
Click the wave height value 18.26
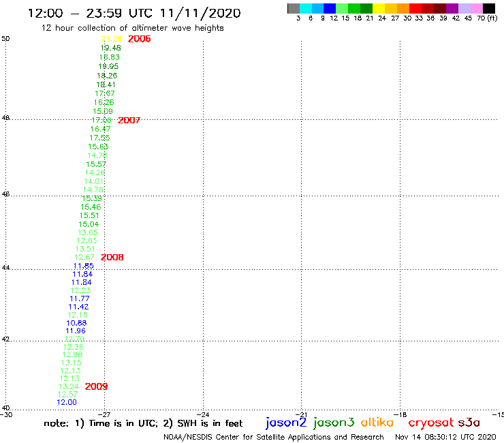click(x=107, y=76)
